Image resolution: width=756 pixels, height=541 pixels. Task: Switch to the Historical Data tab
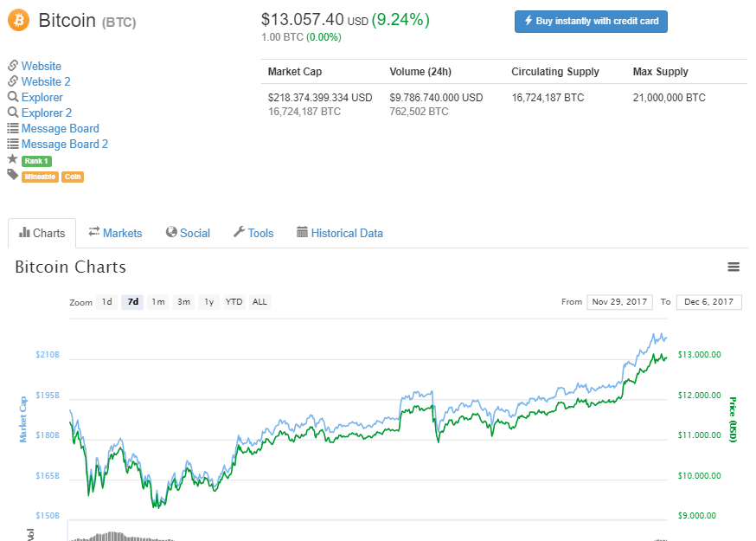(x=340, y=233)
